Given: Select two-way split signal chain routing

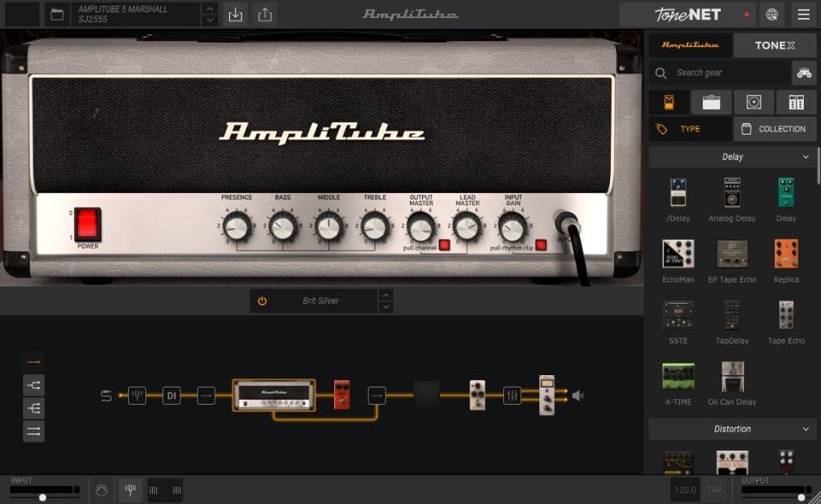Looking at the screenshot, I should [34, 385].
